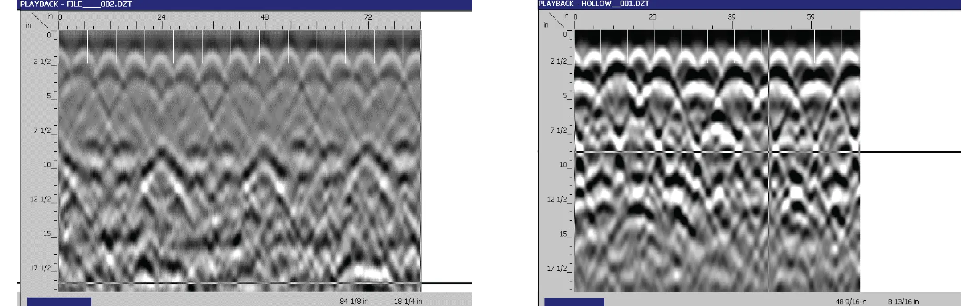The image size is (980, 306).
Task: Click the '18 1/4 in' status value
Action: point(408,301)
